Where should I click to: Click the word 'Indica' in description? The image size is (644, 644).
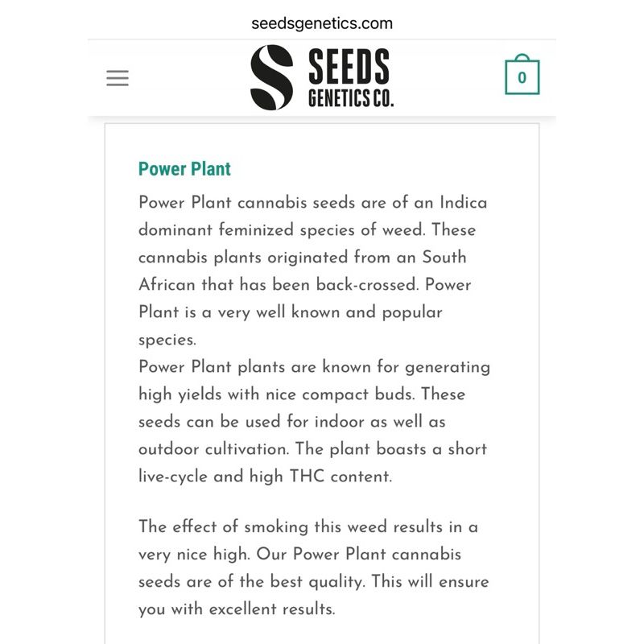click(462, 202)
